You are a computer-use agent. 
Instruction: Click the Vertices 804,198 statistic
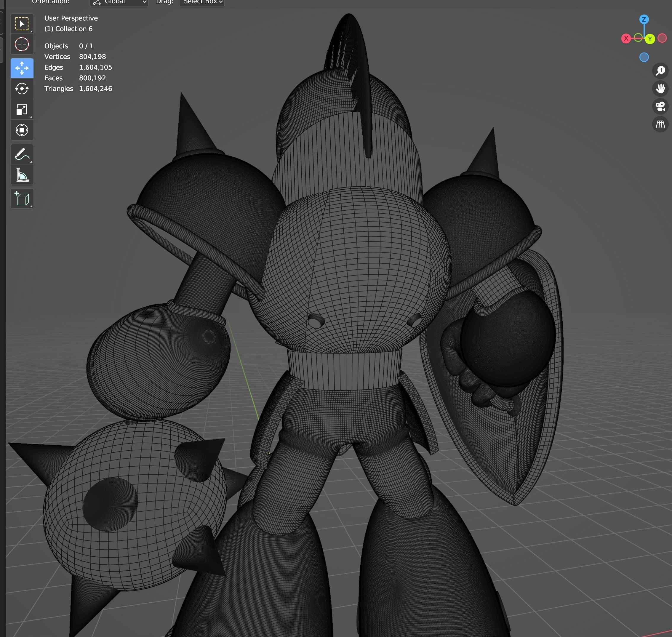click(75, 57)
